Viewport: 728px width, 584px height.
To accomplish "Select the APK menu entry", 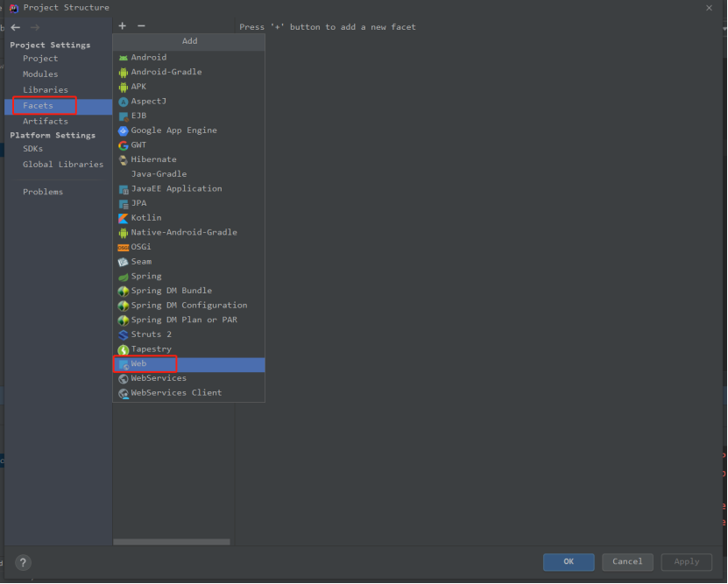I will [x=188, y=87].
